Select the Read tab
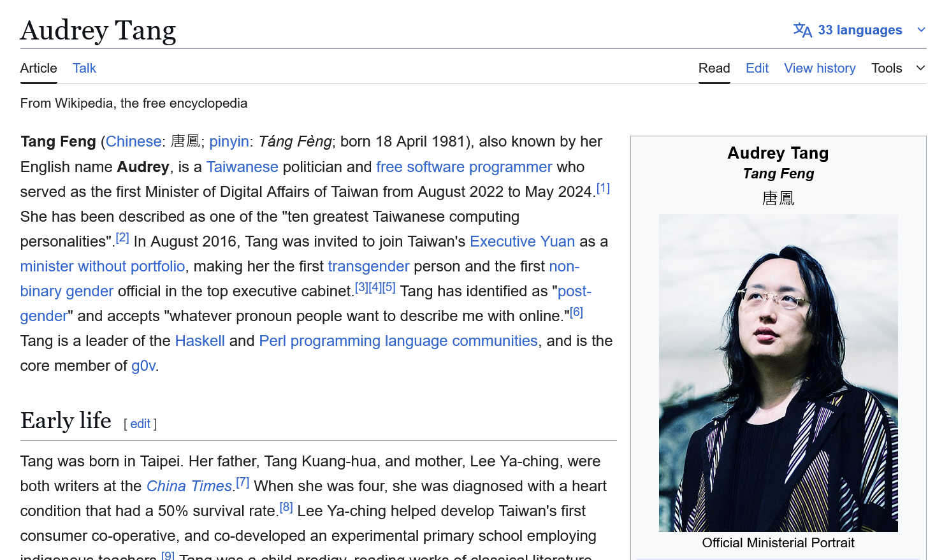 click(x=714, y=68)
